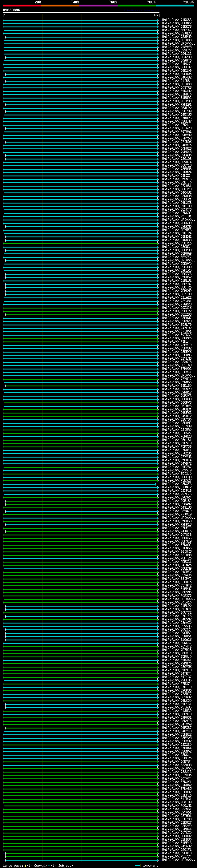Select the UniRef100_A7MET2 label

pos(176,528)
